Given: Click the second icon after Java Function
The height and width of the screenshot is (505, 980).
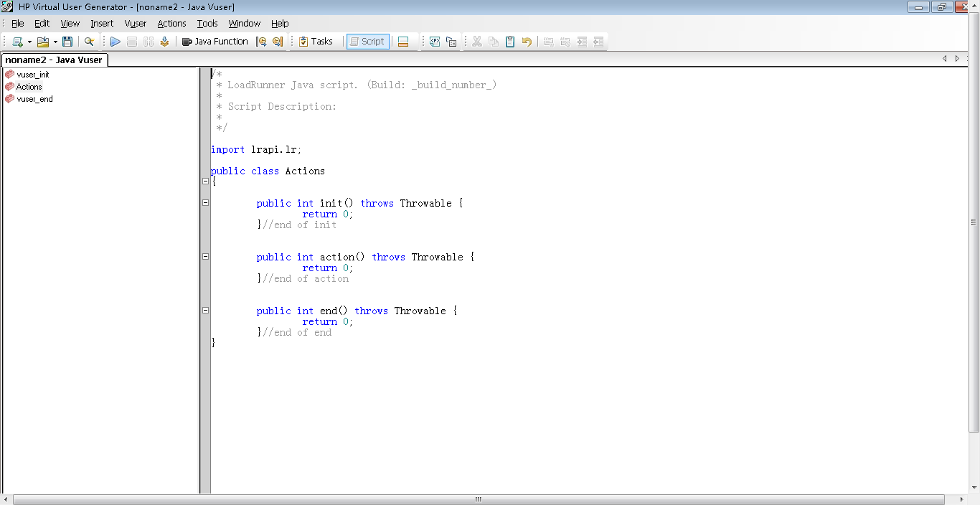Looking at the screenshot, I should point(278,42).
